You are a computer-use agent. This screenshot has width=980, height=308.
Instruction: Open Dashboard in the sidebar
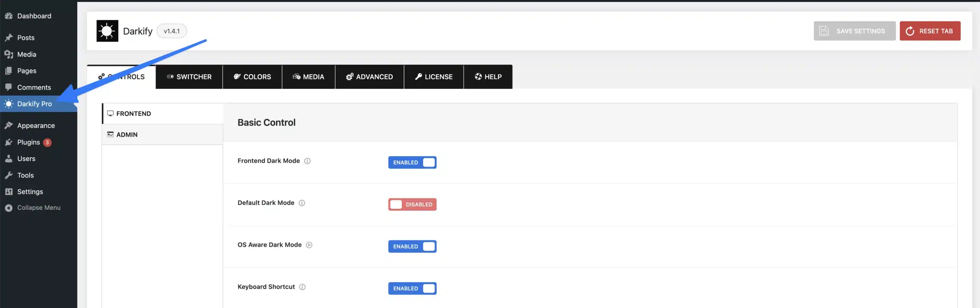coord(39,16)
